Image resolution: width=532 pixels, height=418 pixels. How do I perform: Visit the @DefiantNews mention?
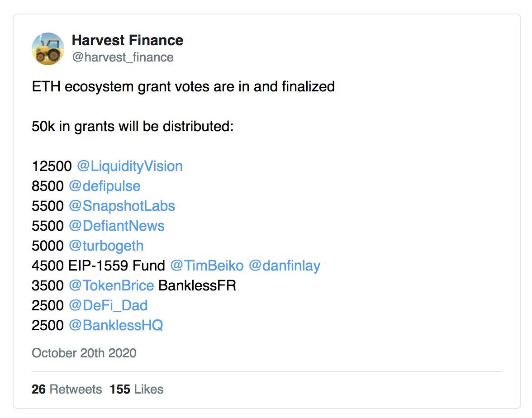tap(117, 226)
